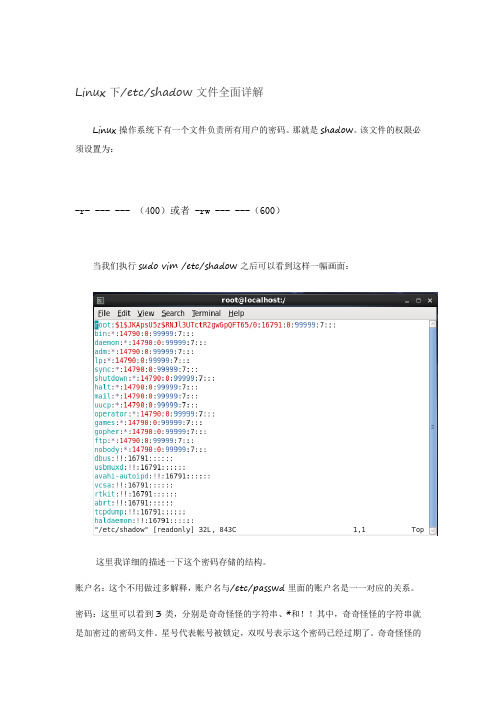Click the mail account line
The width and height of the screenshot is (496, 702).
pyautogui.click(x=146, y=396)
